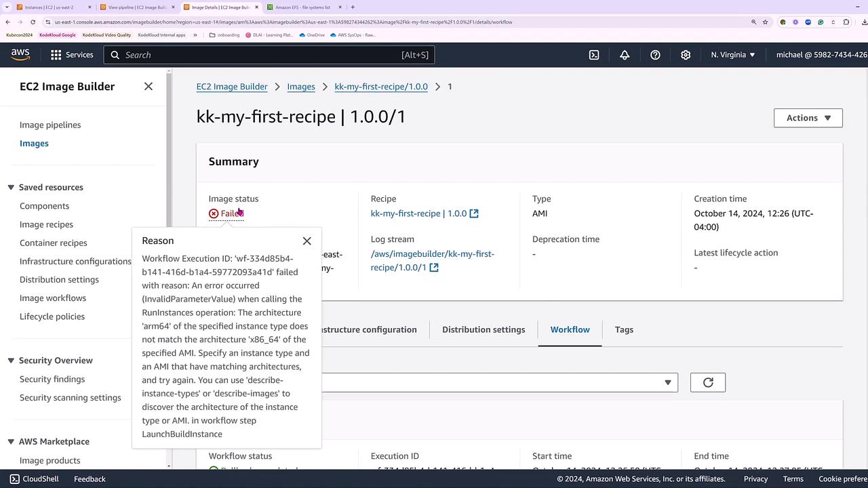Image resolution: width=868 pixels, height=488 pixels.
Task: Switch to the Tags tab
Action: (624, 329)
